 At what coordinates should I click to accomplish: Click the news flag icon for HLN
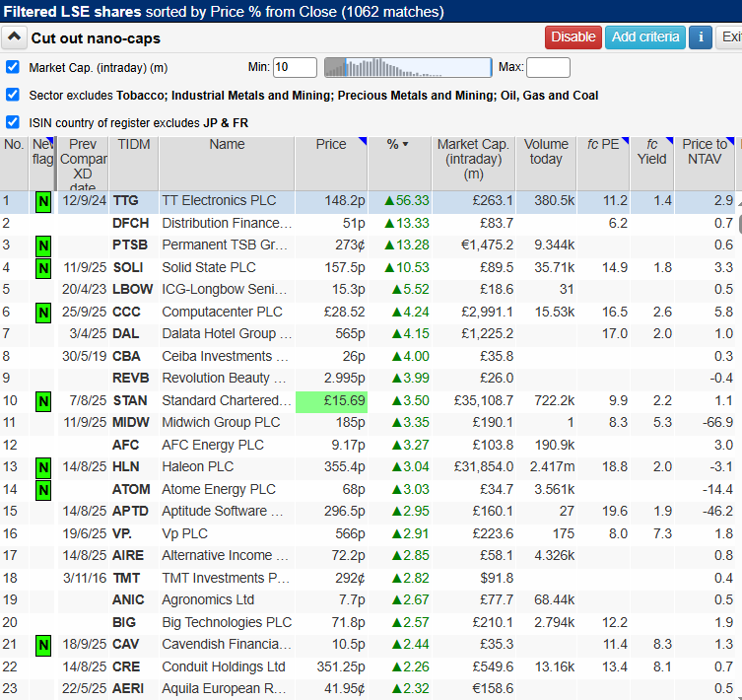43,468
